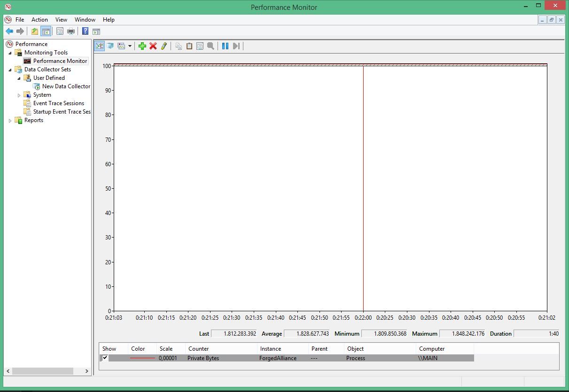Open the File menu

(x=20, y=20)
